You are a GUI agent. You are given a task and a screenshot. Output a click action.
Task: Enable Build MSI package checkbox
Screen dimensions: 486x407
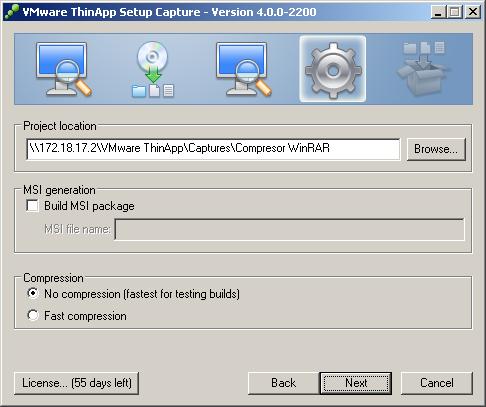tap(32, 206)
